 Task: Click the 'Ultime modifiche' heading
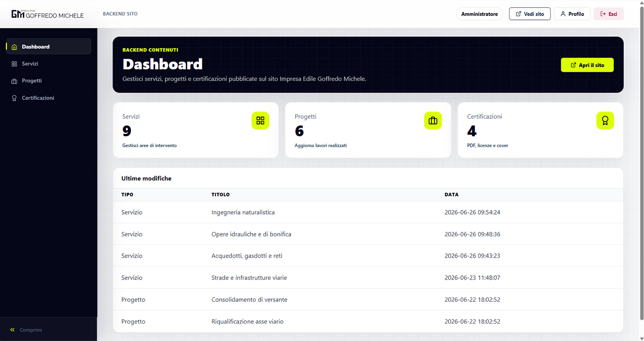click(x=146, y=178)
